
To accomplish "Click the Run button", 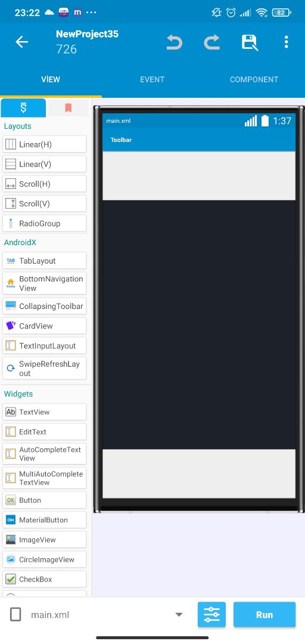I will 264,614.
